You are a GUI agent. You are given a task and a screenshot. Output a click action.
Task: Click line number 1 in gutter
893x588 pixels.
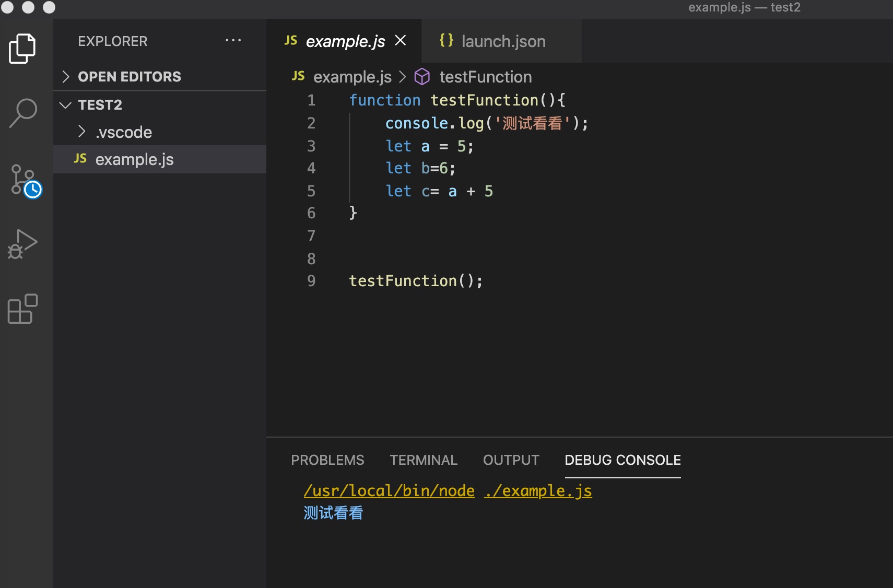click(311, 100)
